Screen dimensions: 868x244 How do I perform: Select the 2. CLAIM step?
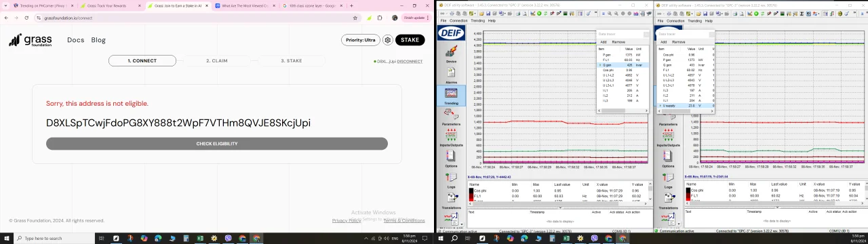tap(217, 61)
